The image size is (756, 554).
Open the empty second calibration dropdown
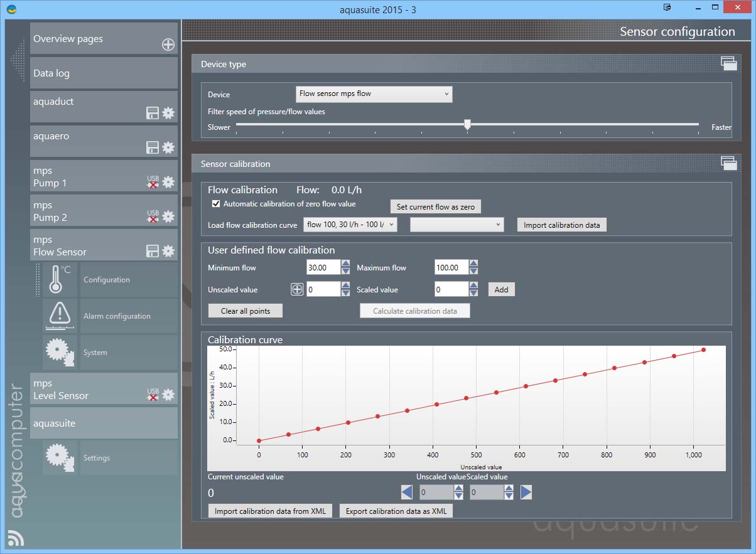pos(457,225)
